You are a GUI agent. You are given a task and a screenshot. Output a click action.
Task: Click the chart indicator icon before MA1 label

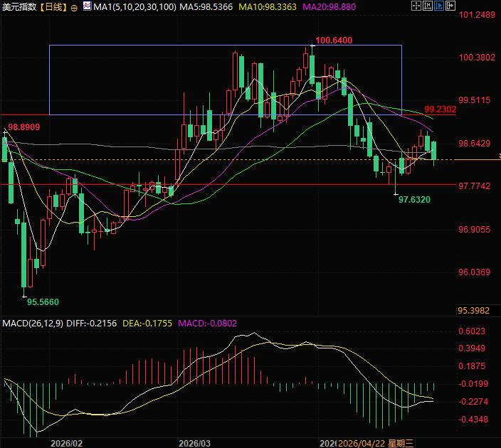pyautogui.click(x=86, y=6)
